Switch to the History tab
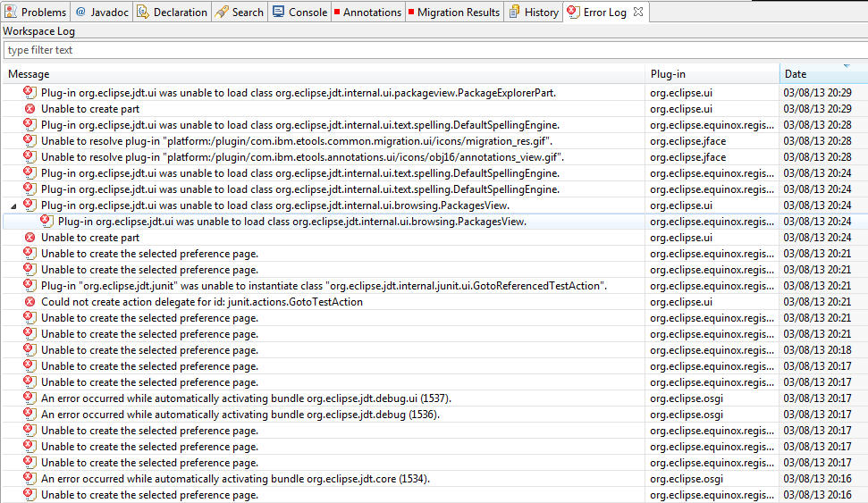Viewport: 868px width, 503px height. tap(534, 12)
